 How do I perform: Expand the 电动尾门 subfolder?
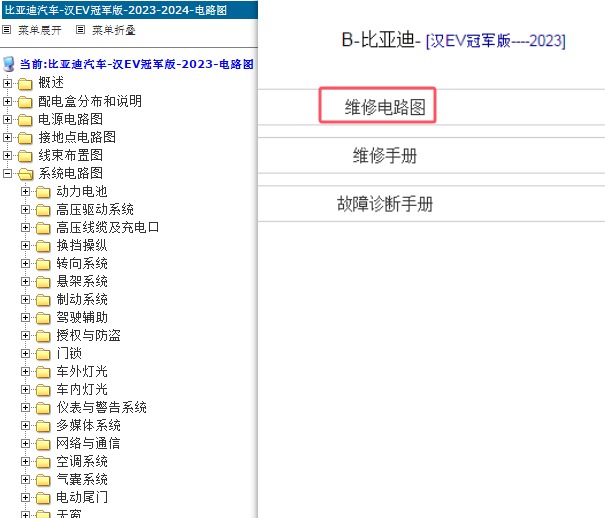25,497
